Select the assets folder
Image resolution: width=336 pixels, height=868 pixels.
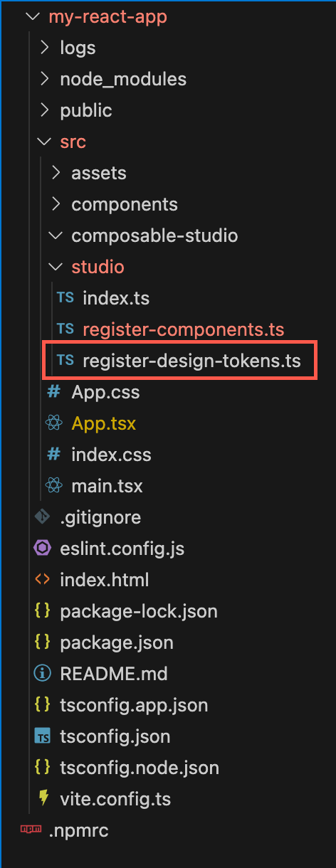(x=99, y=174)
